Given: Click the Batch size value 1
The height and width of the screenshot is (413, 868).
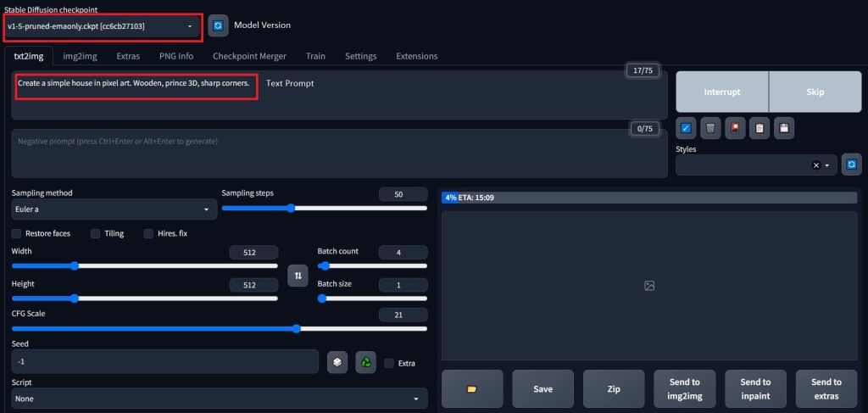Looking at the screenshot, I should [x=403, y=285].
